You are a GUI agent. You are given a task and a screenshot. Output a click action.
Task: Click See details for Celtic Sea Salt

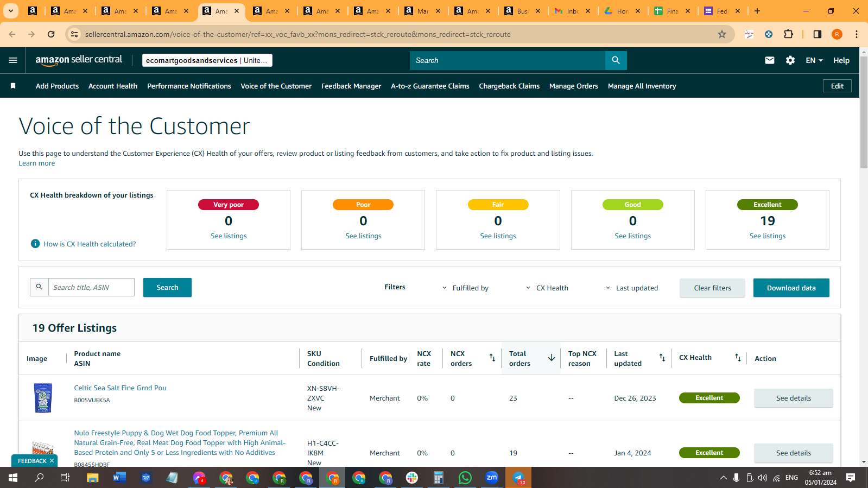coord(793,398)
